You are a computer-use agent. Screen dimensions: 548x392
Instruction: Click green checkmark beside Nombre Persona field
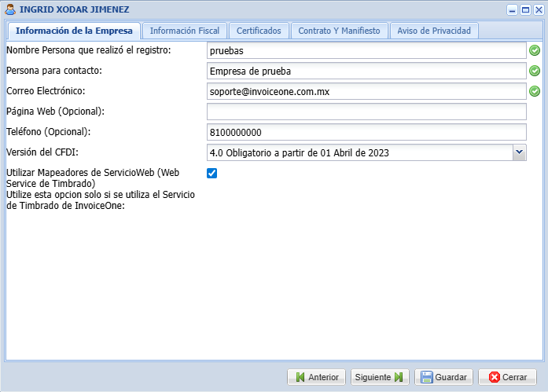[535, 50]
